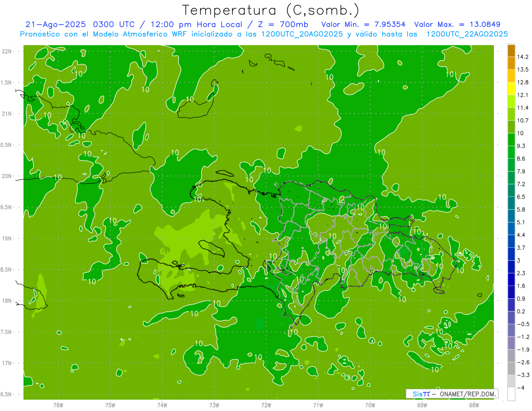This screenshot has width=532, height=411.
Task: Click the '70W' longitude axis label
Action: [x=370, y=405]
